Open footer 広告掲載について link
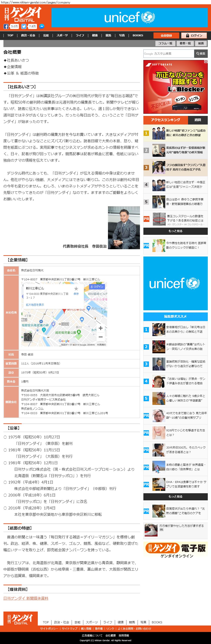This screenshot has height=644, width=211. (x=92, y=635)
